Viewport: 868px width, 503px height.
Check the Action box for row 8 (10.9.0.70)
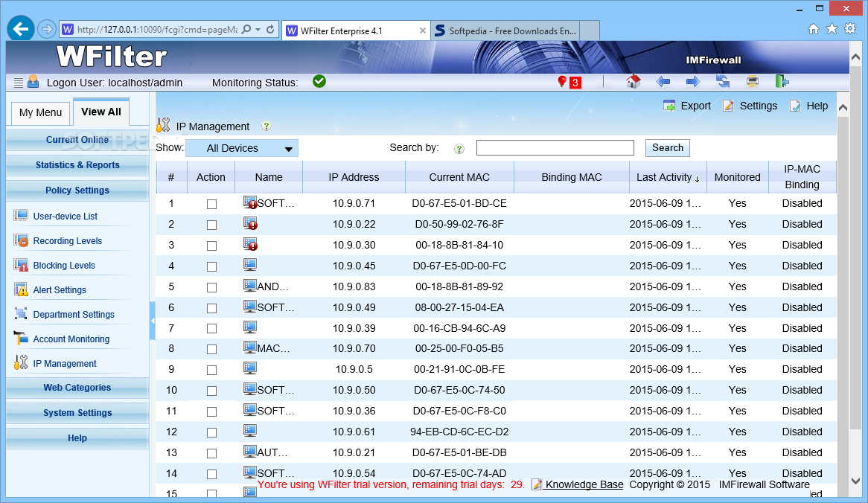coord(211,349)
